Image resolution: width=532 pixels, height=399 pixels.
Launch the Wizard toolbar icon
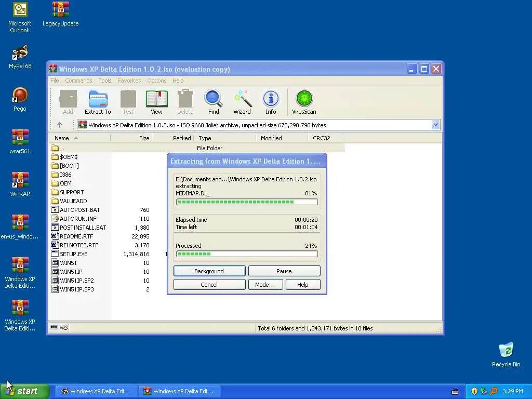pos(242,102)
